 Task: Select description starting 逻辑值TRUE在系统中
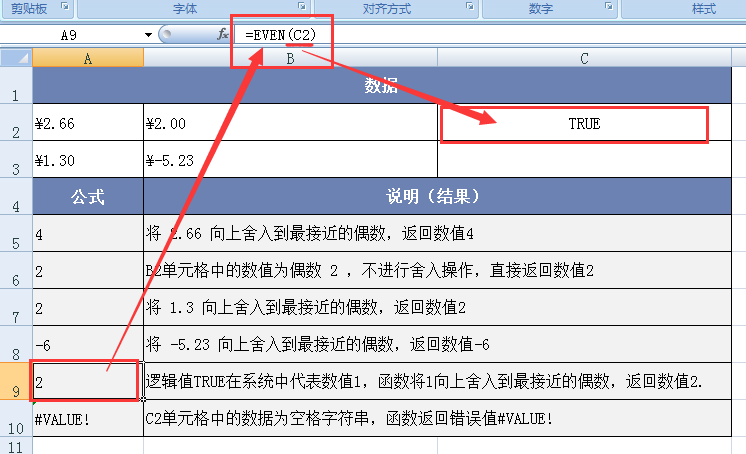click(437, 382)
